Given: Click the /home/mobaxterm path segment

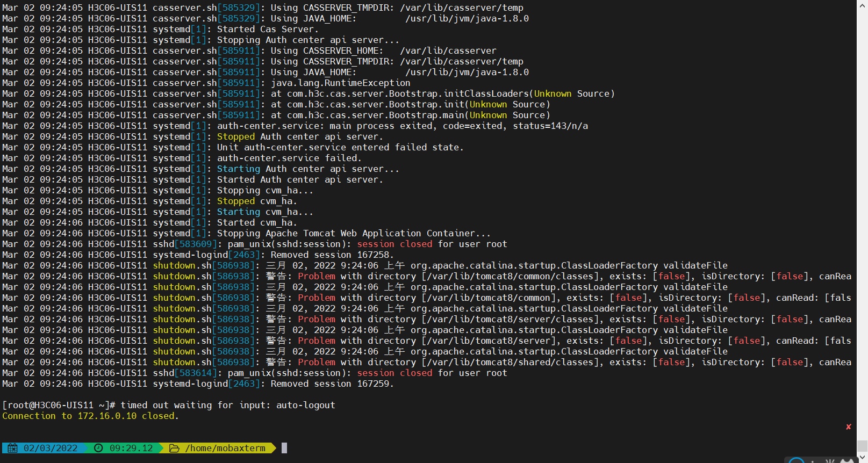Looking at the screenshot, I should coord(225,448).
